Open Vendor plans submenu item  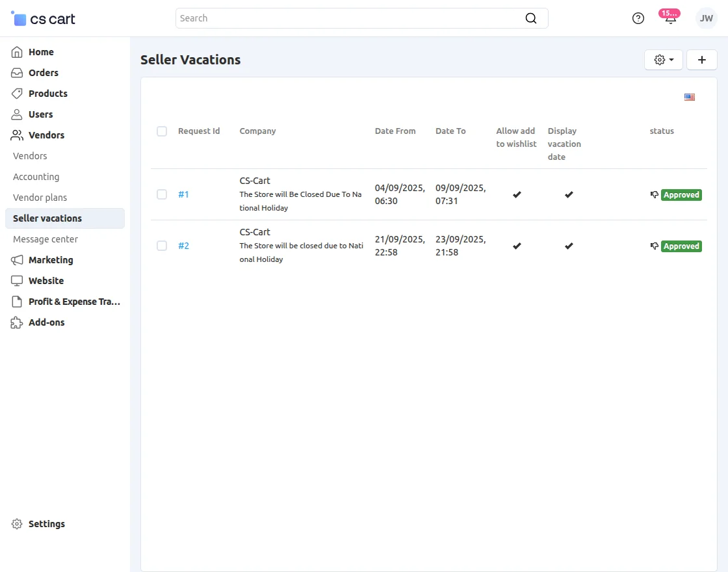(x=40, y=198)
